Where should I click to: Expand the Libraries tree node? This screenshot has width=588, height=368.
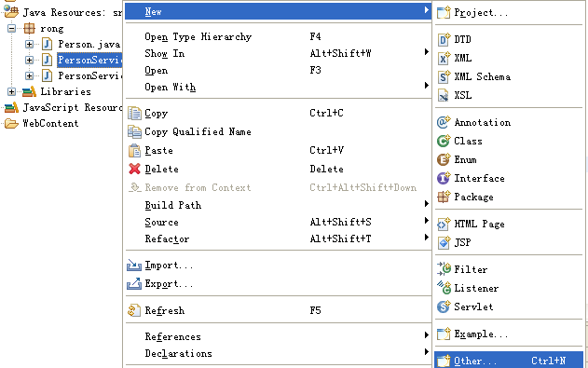[11, 92]
